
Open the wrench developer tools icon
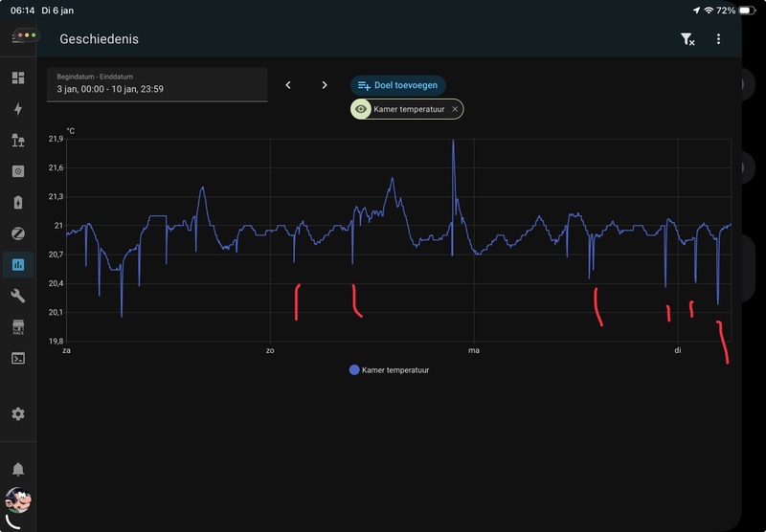17,296
